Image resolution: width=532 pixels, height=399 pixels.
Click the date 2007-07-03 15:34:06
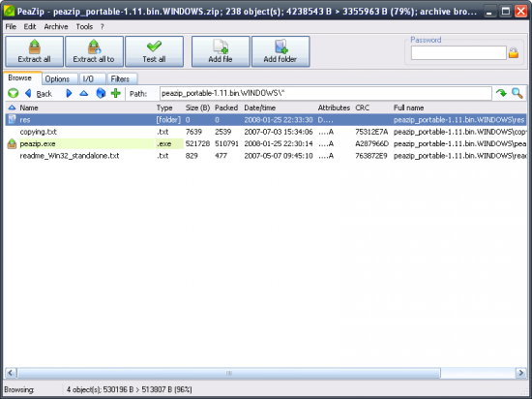point(279,132)
